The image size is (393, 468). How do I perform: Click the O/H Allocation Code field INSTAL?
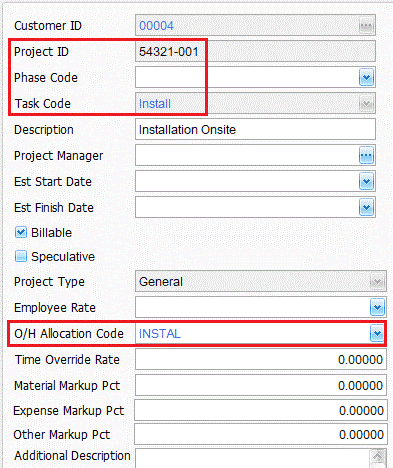pos(261,334)
